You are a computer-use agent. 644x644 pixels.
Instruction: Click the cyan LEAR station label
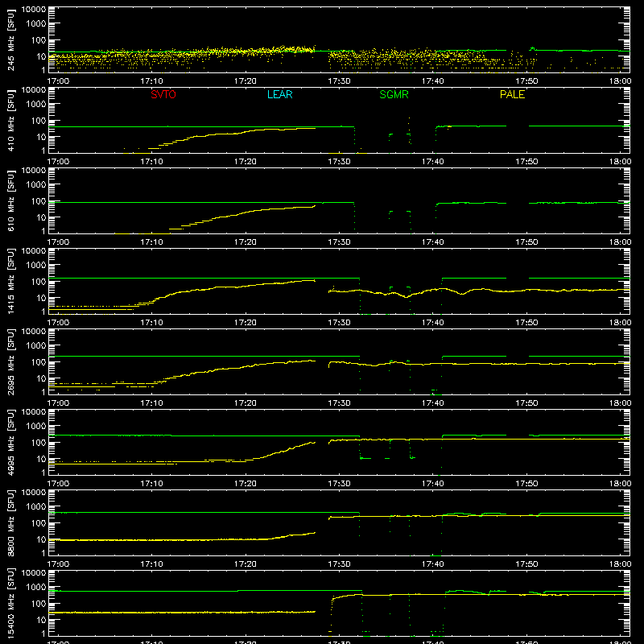279,94
